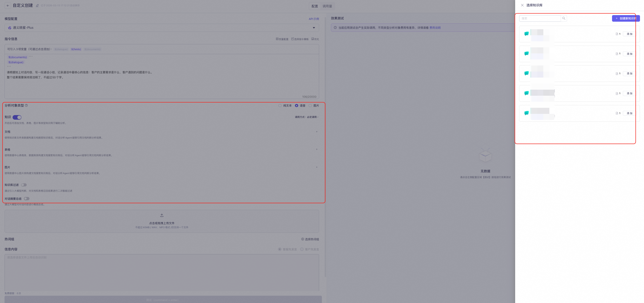Click the plus icon in the 表格 row
Viewport: 644px width, 303px height.
coord(317,149)
